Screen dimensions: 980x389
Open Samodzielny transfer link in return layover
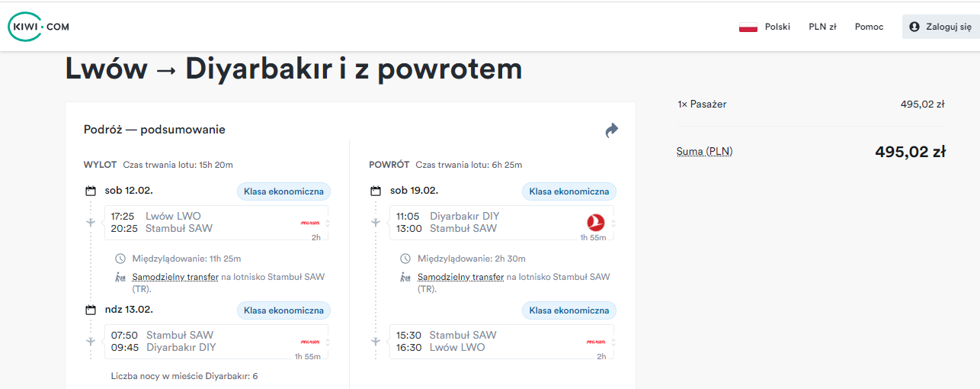pyautogui.click(x=461, y=277)
